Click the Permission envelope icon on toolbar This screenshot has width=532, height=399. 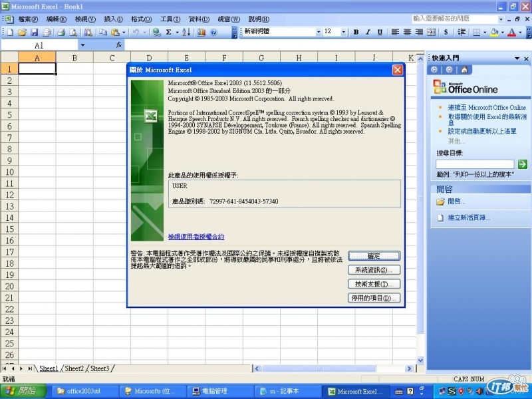point(46,32)
